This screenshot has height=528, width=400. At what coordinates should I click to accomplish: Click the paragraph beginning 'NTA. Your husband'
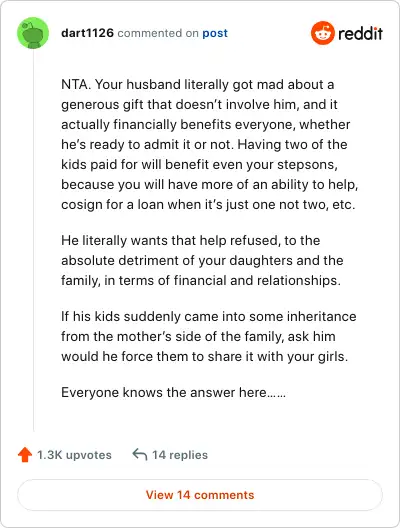point(209,144)
